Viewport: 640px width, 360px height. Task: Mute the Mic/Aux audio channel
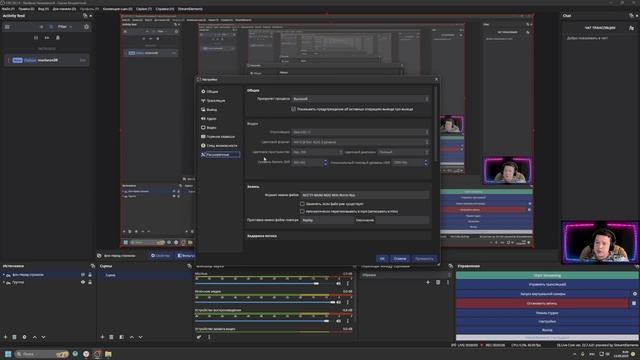338,283
